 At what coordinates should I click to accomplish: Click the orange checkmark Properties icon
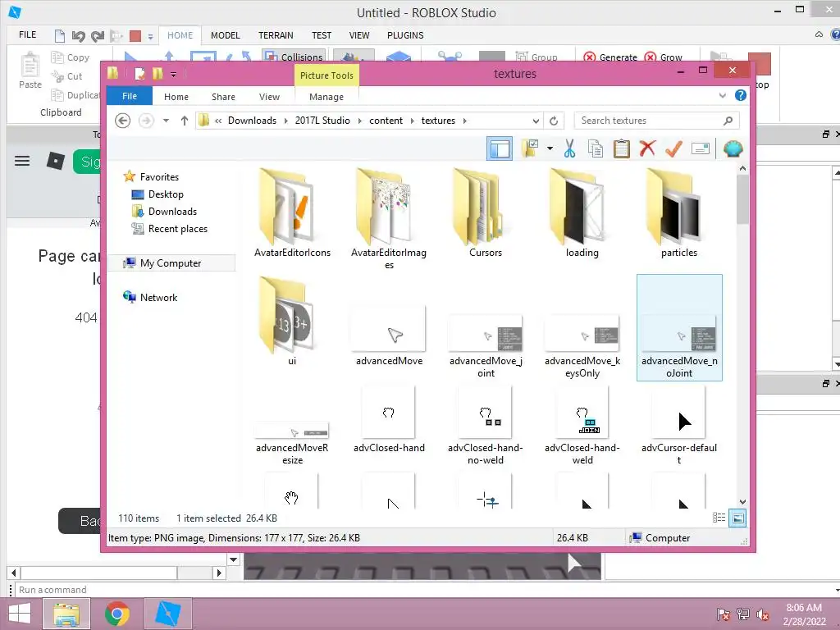point(673,148)
